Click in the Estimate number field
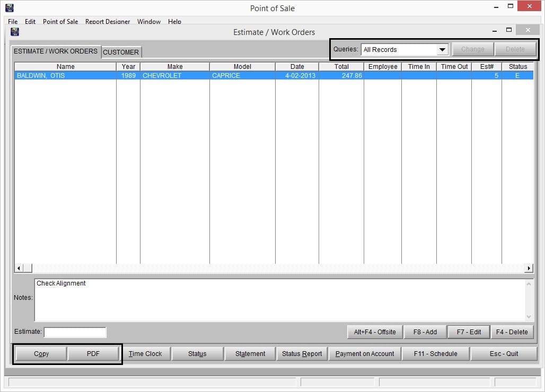Viewport: 545px width, 392px height. [75, 332]
